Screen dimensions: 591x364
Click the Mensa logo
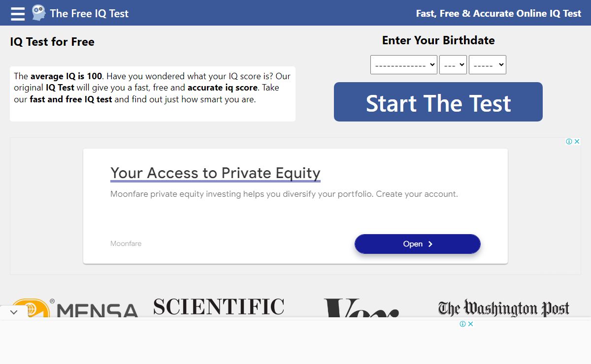point(75,308)
